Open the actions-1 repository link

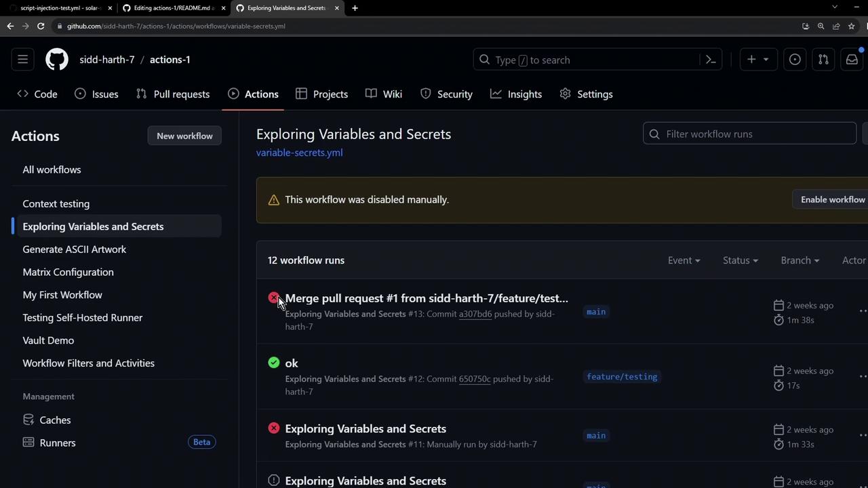coord(170,60)
